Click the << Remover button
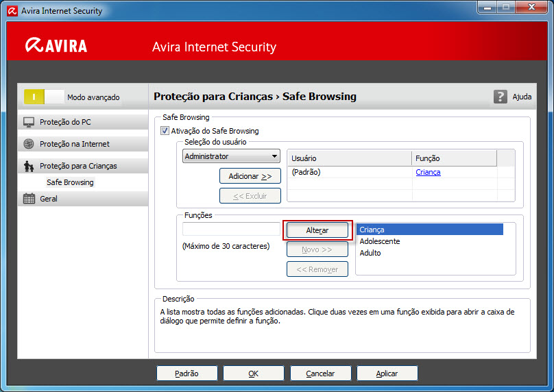The image size is (554, 392). point(317,269)
